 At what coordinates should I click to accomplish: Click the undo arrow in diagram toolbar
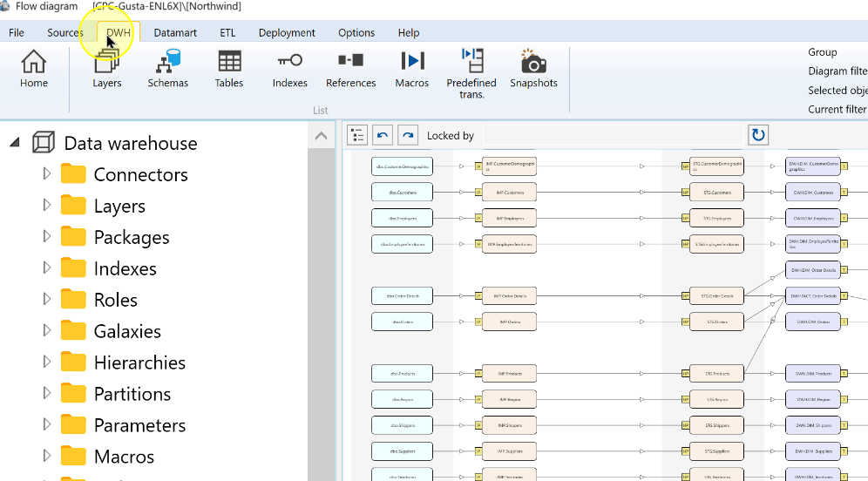pyautogui.click(x=383, y=135)
